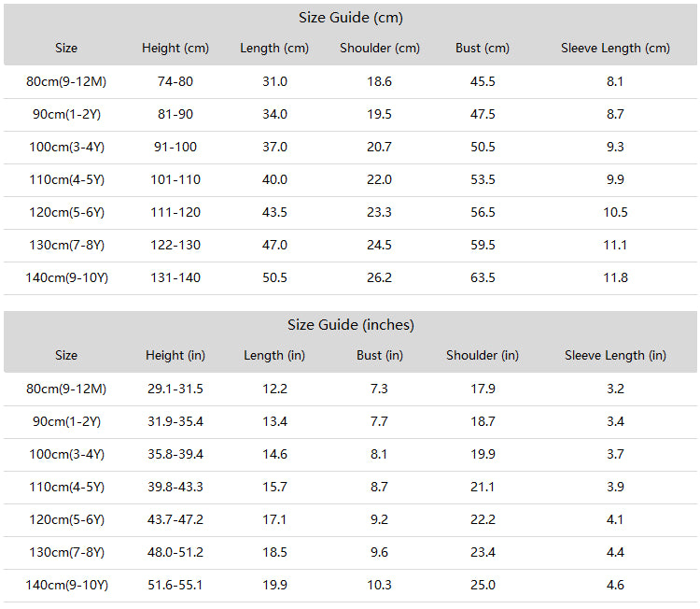This screenshot has width=700, height=609.
Task: Click the 110cm(4-5Y) size in inches table
Action: pyautogui.click(x=66, y=487)
